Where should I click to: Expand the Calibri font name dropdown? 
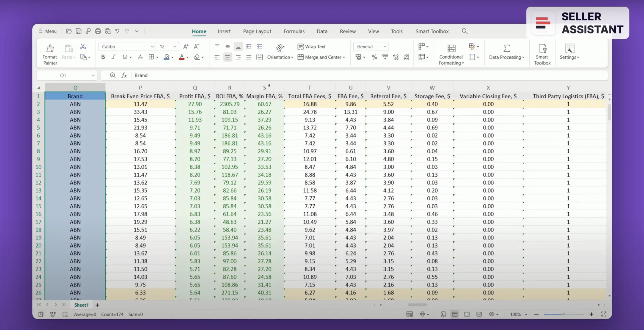coord(152,47)
